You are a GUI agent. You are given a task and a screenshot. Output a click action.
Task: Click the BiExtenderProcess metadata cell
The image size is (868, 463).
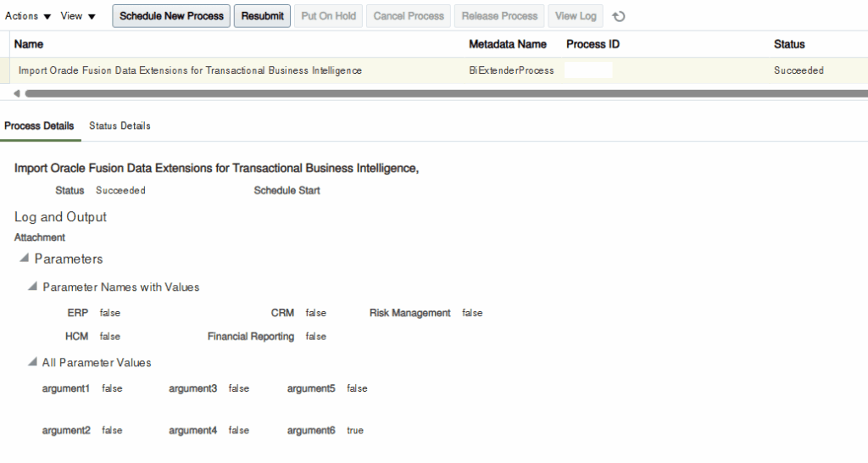tap(511, 70)
